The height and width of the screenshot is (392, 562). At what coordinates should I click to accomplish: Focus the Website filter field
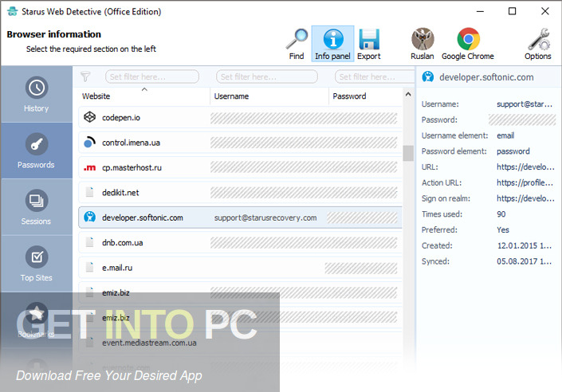(x=152, y=76)
